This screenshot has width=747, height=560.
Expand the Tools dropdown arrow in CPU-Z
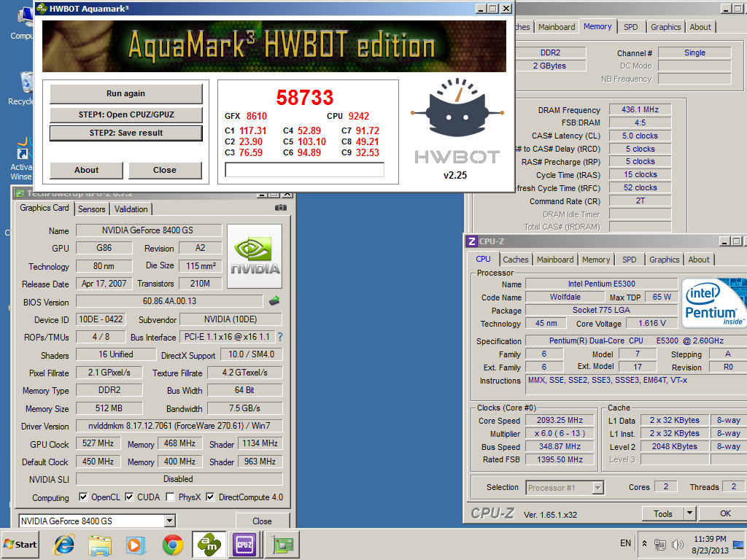(x=689, y=513)
